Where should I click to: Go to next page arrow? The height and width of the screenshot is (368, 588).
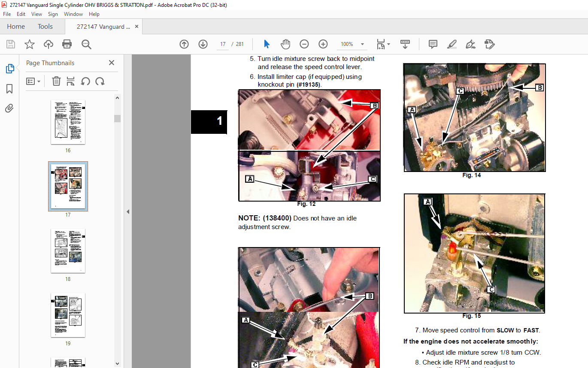[203, 44]
